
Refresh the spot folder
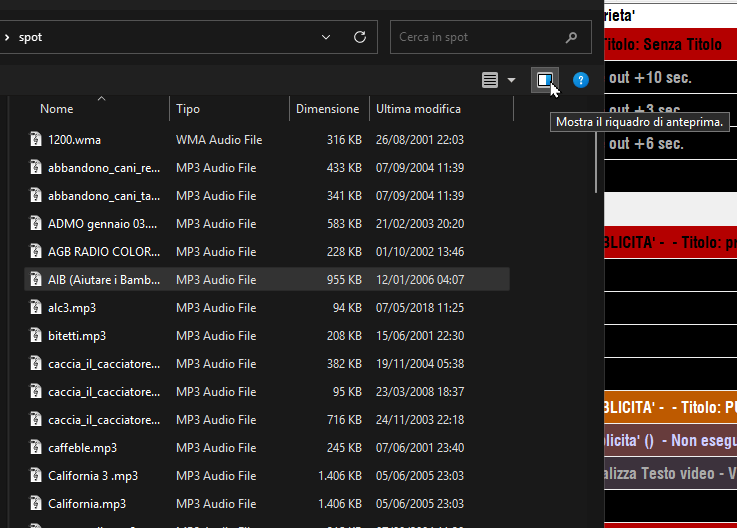[x=360, y=37]
